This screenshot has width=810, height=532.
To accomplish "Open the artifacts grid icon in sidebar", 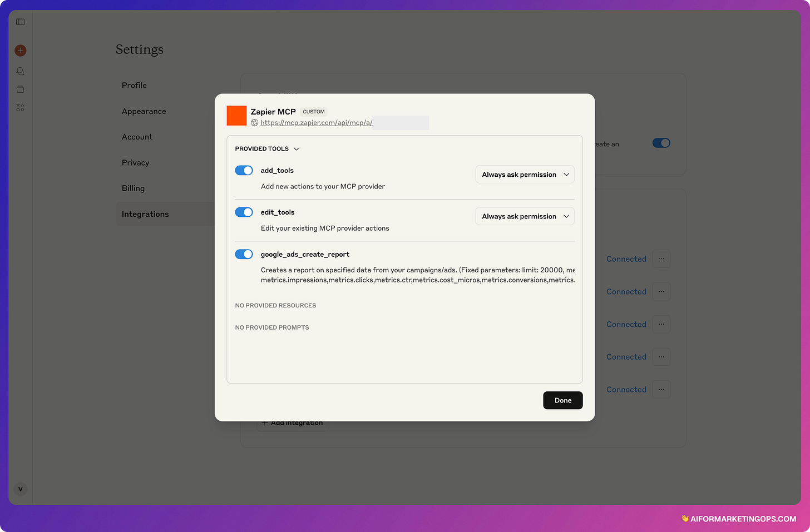I will (21, 108).
